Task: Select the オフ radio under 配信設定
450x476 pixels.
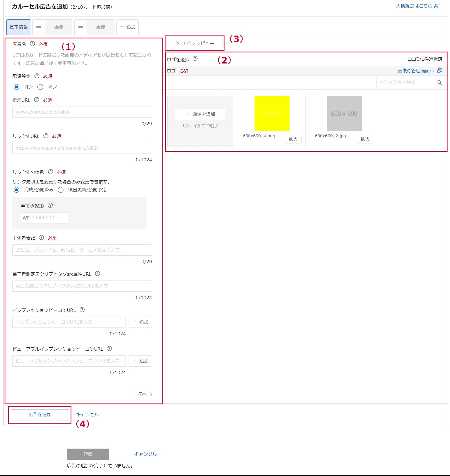Action: click(40, 87)
